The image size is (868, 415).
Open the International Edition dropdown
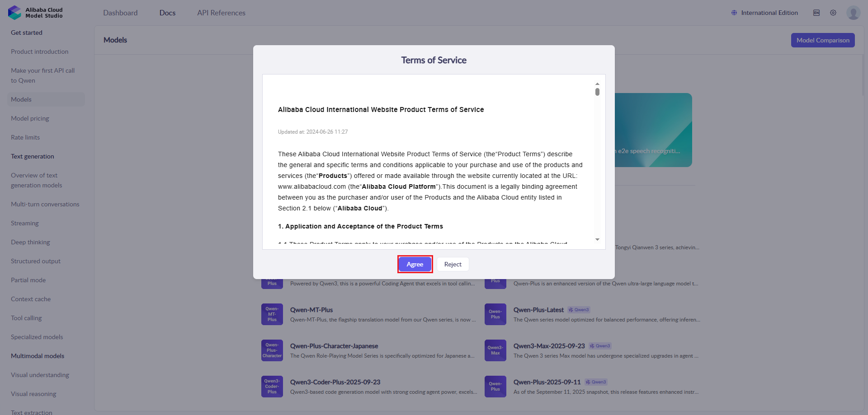point(764,13)
